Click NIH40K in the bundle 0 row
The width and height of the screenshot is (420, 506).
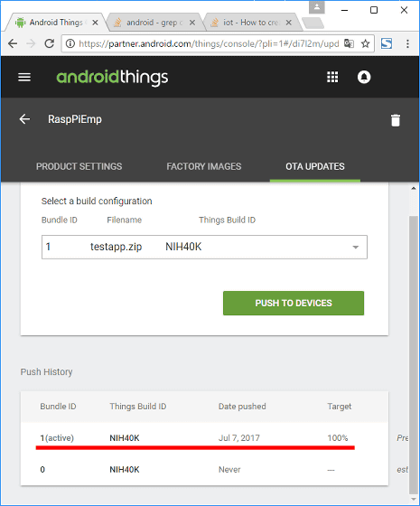tap(125, 470)
